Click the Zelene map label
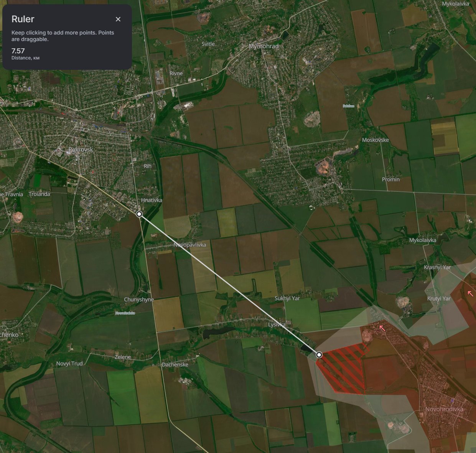 pyautogui.click(x=123, y=357)
